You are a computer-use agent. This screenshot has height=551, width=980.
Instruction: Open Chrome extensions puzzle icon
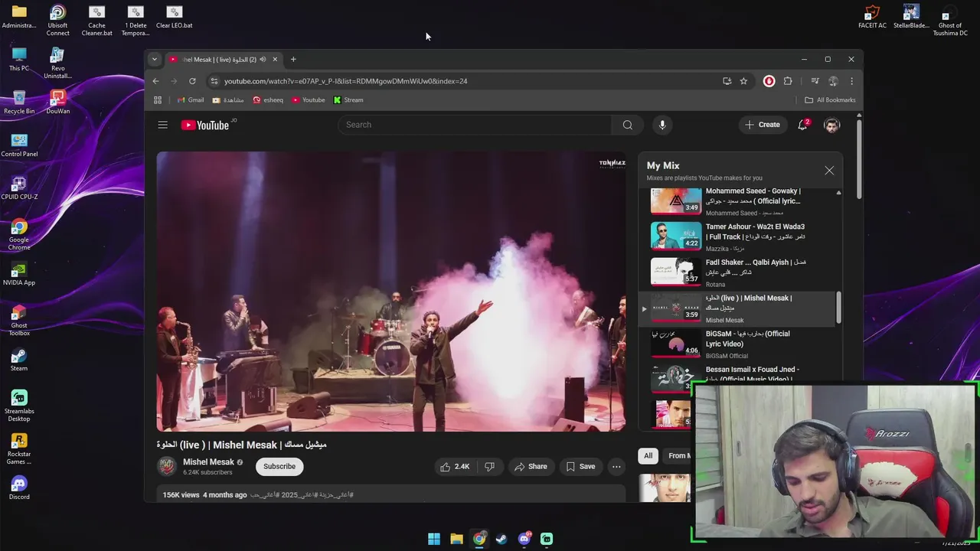[x=788, y=81]
